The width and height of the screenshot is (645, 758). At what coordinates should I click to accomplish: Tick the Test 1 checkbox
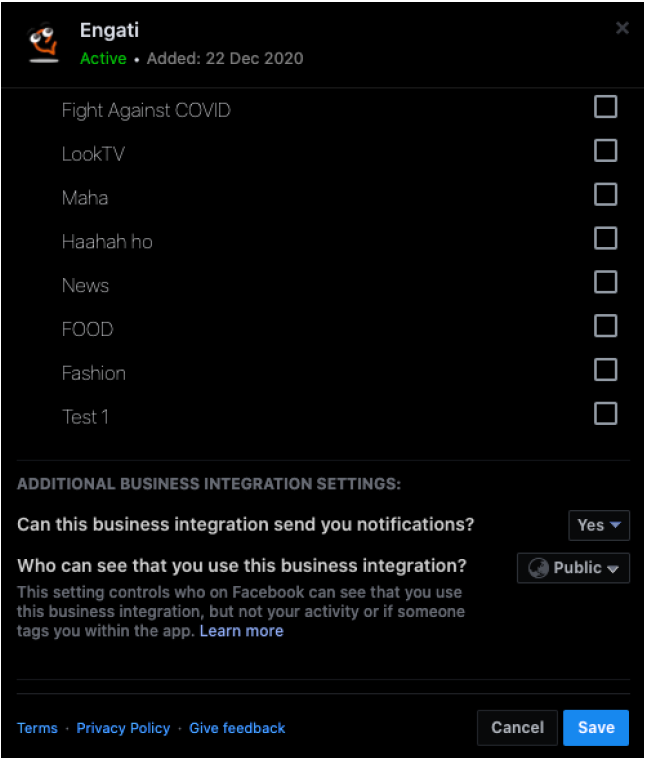click(x=605, y=414)
